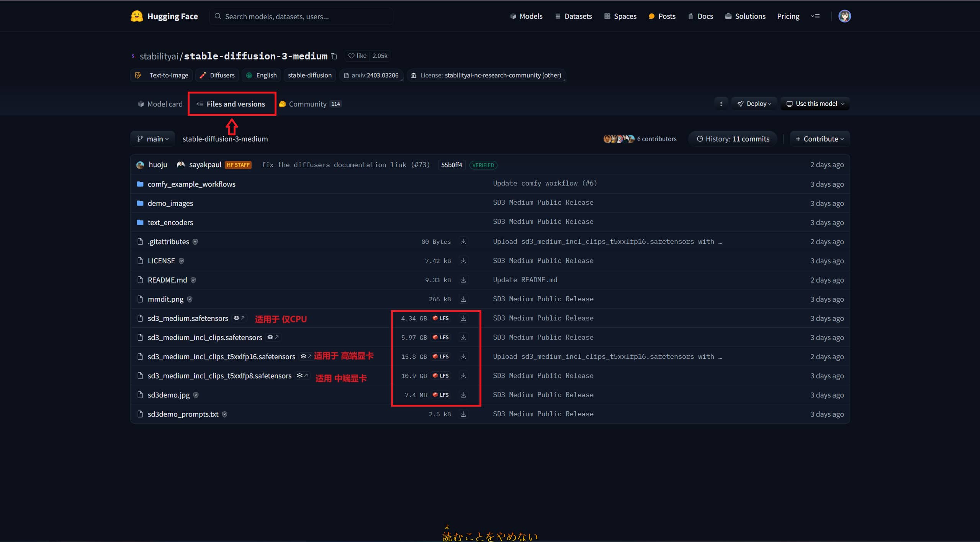Open the stabilityai organization link
The width and height of the screenshot is (980, 542).
[x=159, y=56]
